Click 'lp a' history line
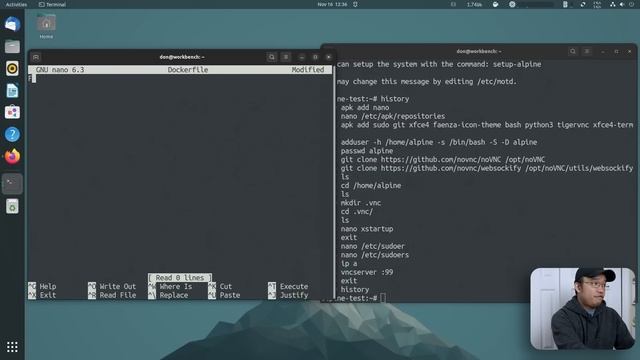Viewport: 640px width, 360px height. 349,264
